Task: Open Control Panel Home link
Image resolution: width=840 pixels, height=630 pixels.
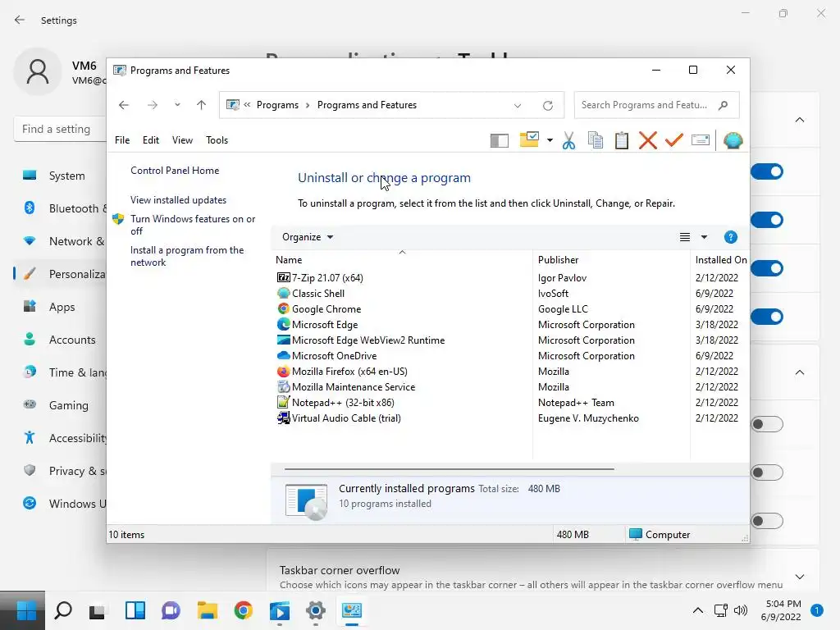Action: pos(175,171)
